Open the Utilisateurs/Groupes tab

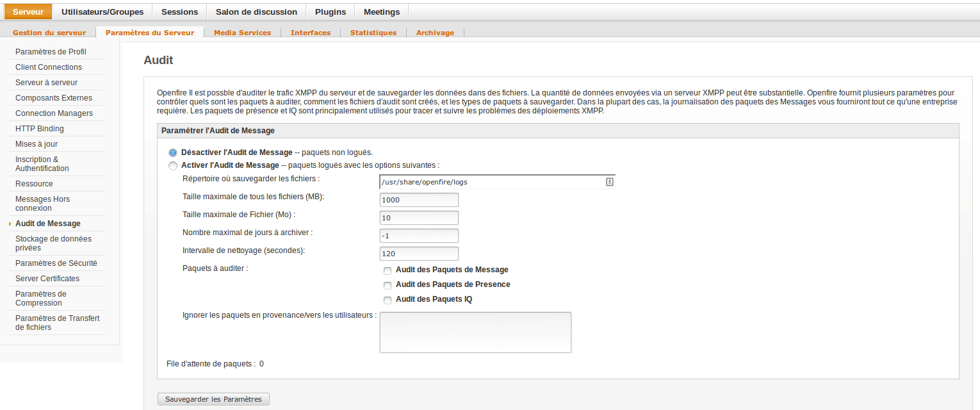point(102,12)
